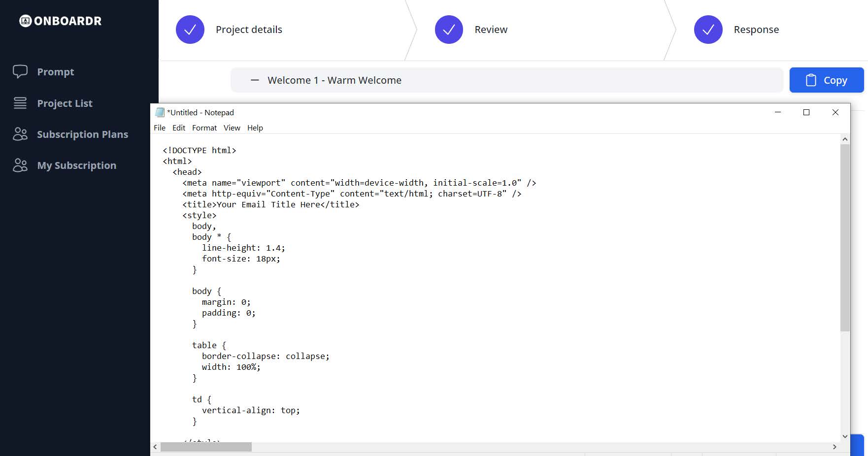Click the '<head>' tag line
Viewport: 868px width, 456px height.
[187, 172]
